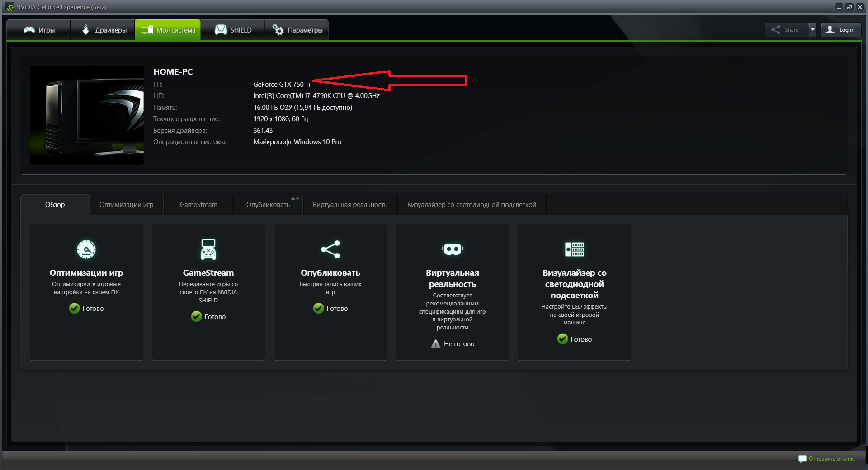Click the monitor icon on Моя система
This screenshot has width=868, height=470.
pyautogui.click(x=147, y=30)
